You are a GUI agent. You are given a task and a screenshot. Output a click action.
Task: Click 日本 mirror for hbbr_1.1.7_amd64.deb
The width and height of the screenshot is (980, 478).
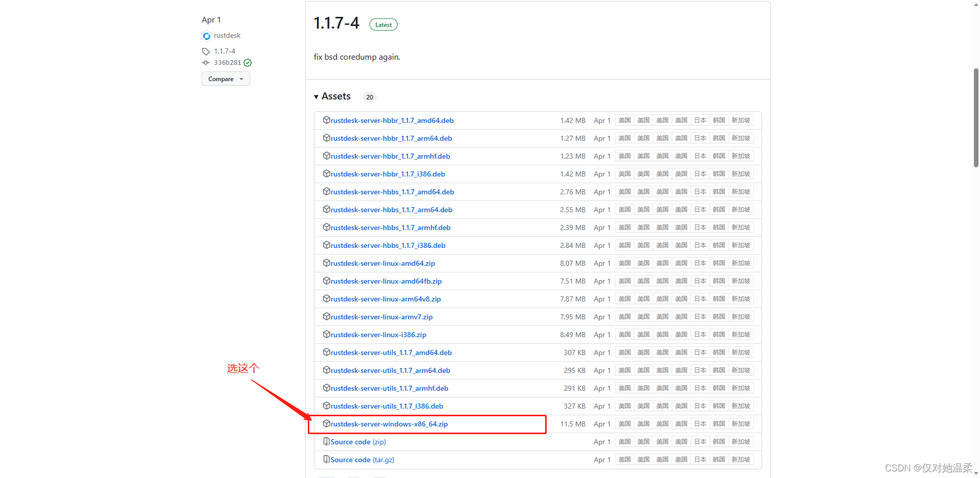coord(700,120)
